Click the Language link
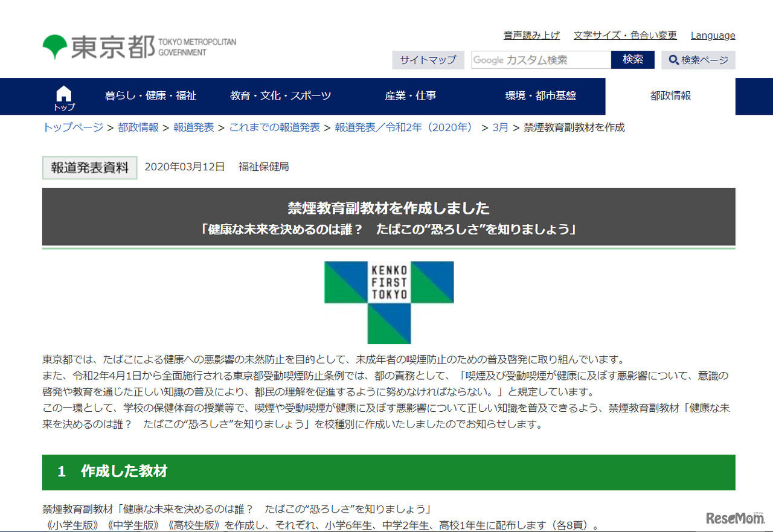The height and width of the screenshot is (532, 773). 713,35
